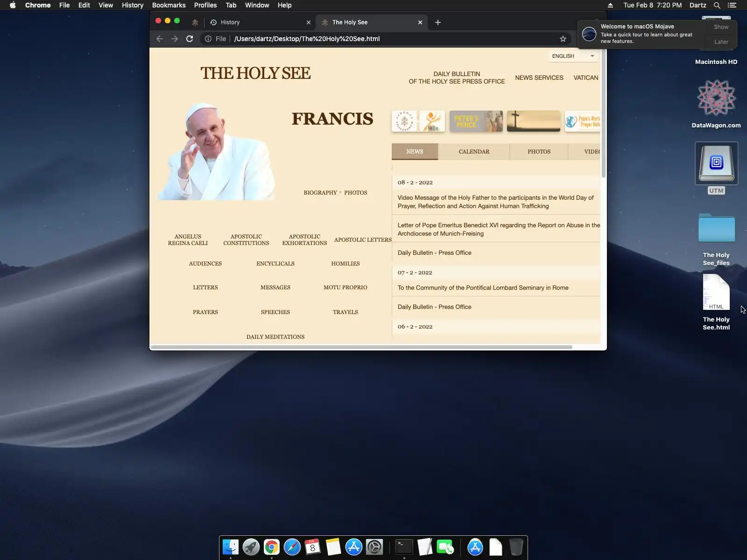Open the ENCYCLICALS link

click(x=275, y=264)
